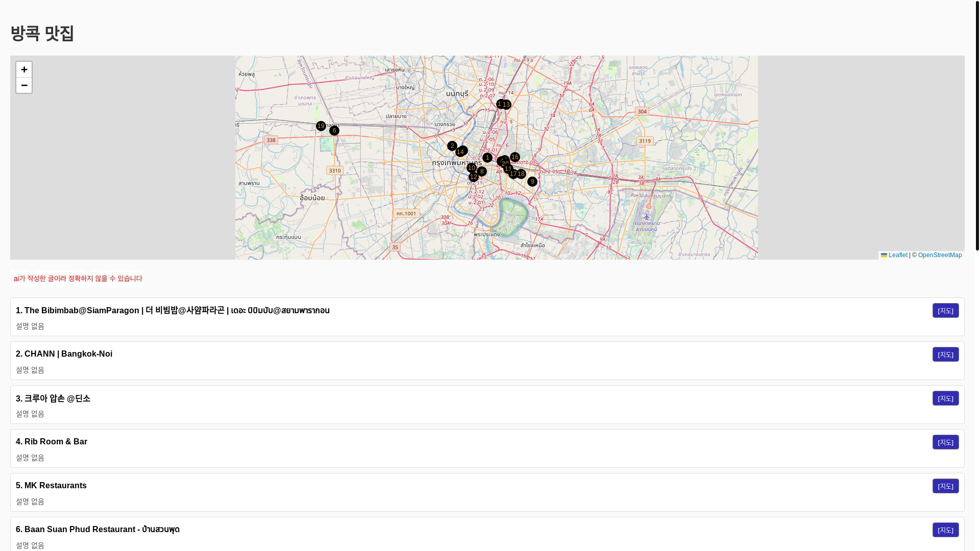This screenshot has height=551, width=980.
Task: Click [지도] button for 크루아 압손 @딘소
Action: tap(945, 398)
